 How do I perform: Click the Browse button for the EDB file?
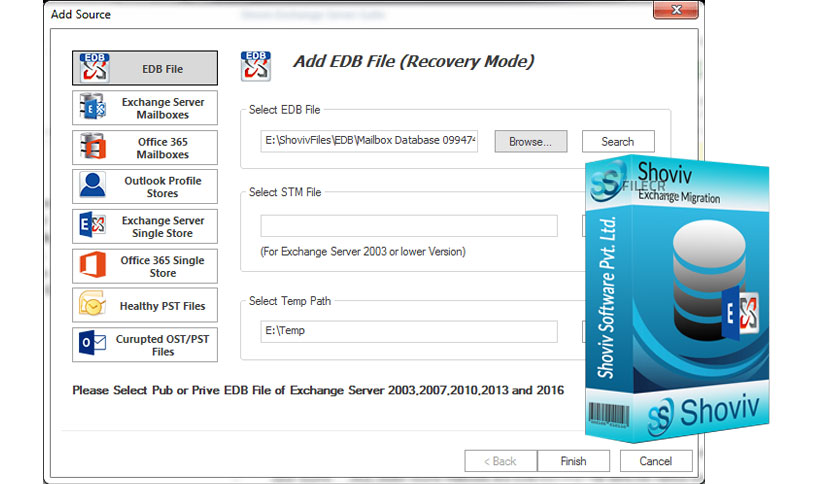[x=530, y=142]
